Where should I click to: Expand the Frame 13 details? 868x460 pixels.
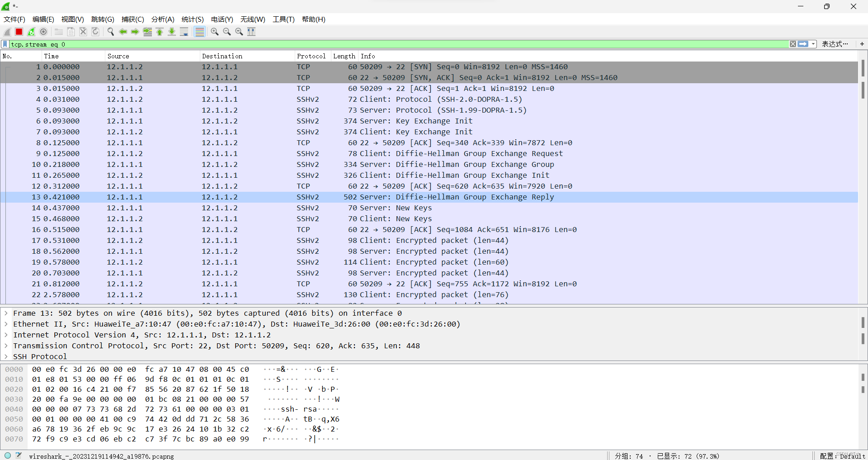(5, 313)
